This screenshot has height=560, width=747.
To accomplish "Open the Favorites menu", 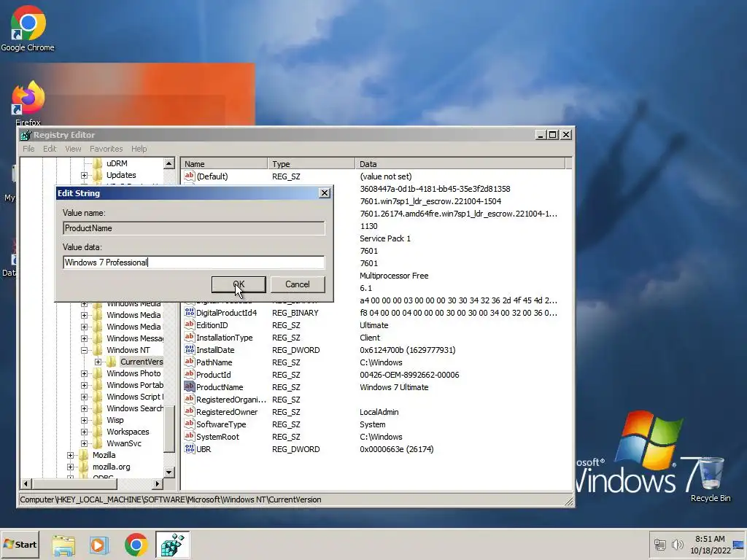I will pyautogui.click(x=107, y=149).
